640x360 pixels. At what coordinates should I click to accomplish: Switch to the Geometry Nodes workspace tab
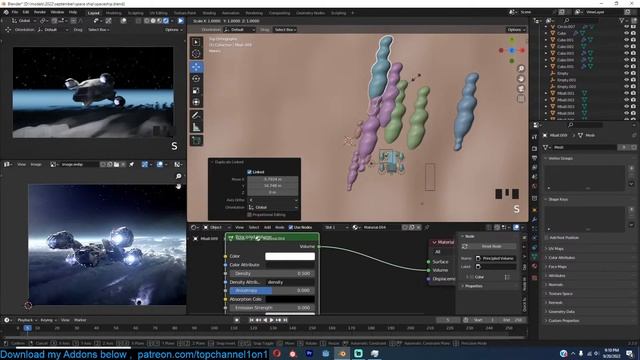pos(310,13)
